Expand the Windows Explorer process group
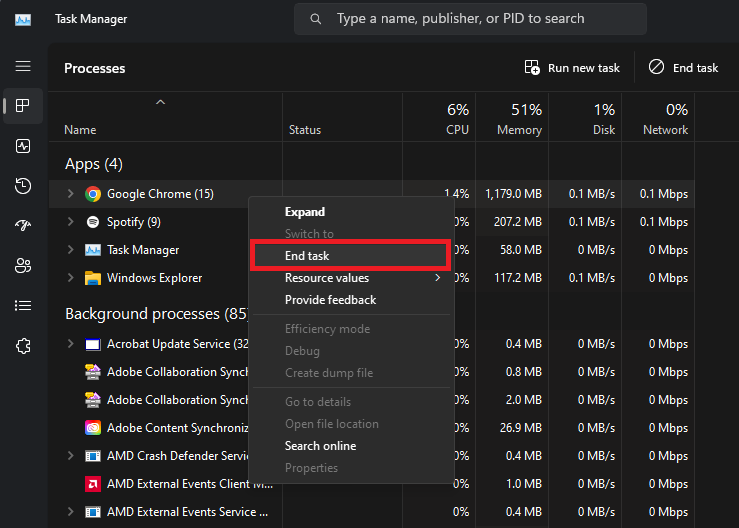Image resolution: width=739 pixels, height=528 pixels. click(70, 278)
